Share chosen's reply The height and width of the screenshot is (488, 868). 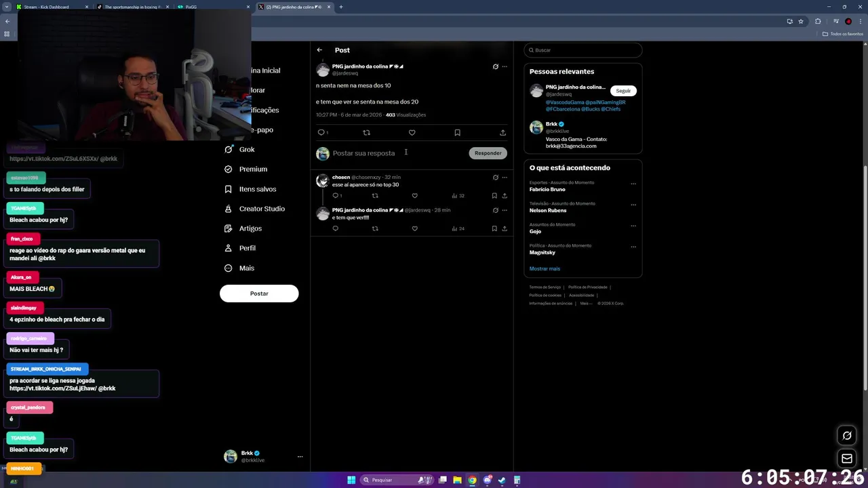click(504, 196)
